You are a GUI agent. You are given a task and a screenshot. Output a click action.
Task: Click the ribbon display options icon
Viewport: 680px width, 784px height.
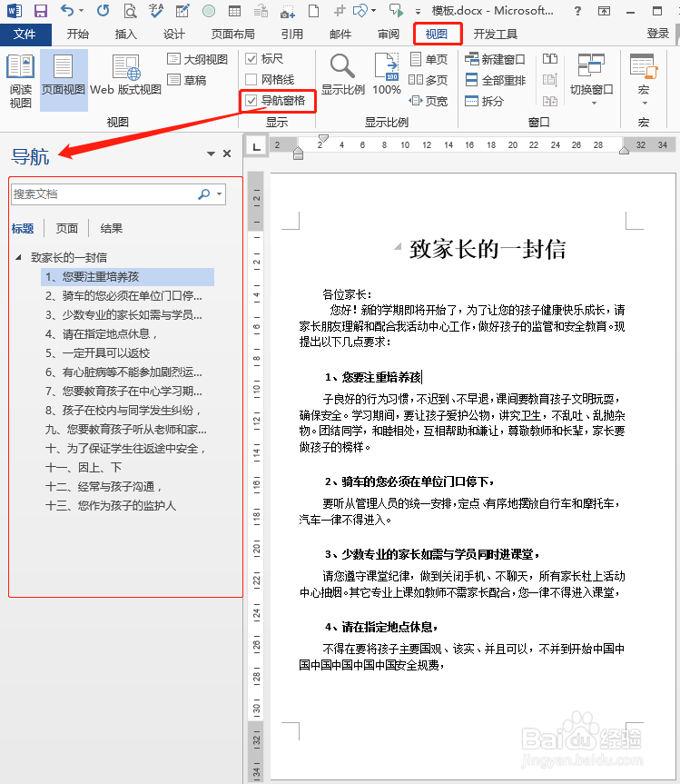[x=604, y=11]
